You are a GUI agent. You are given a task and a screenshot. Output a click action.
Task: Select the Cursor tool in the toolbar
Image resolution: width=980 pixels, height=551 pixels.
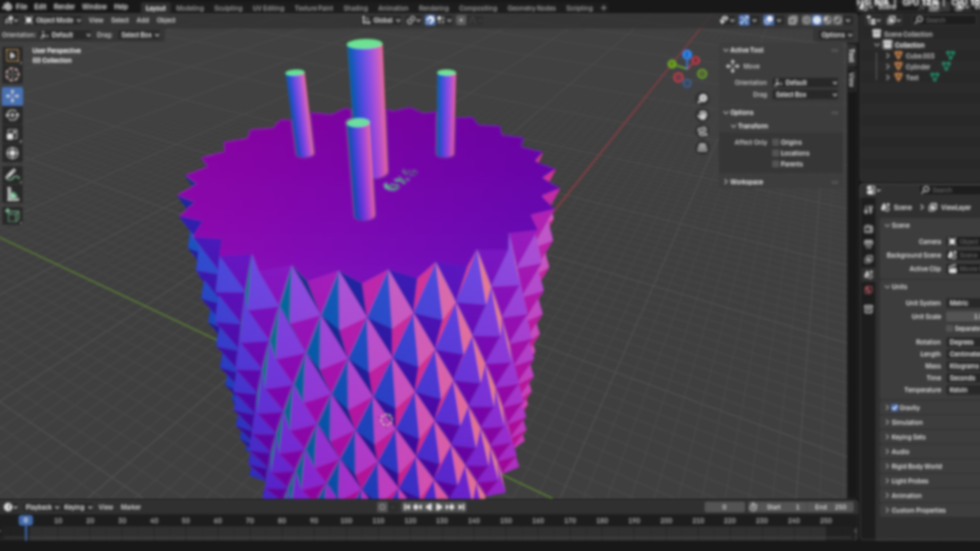coord(13,75)
